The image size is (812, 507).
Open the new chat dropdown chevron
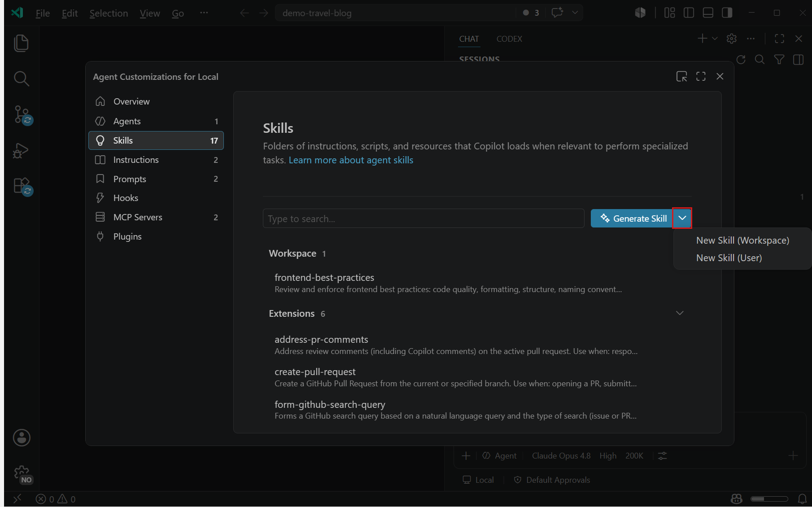coord(715,39)
